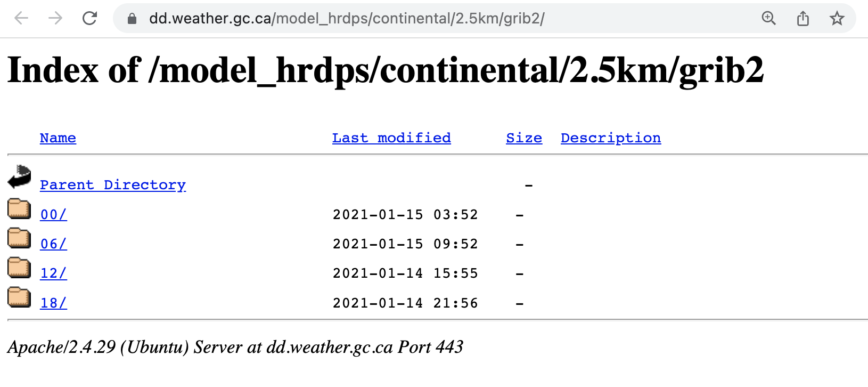
Task: Click the folder icon for 00/
Action: [19, 208]
